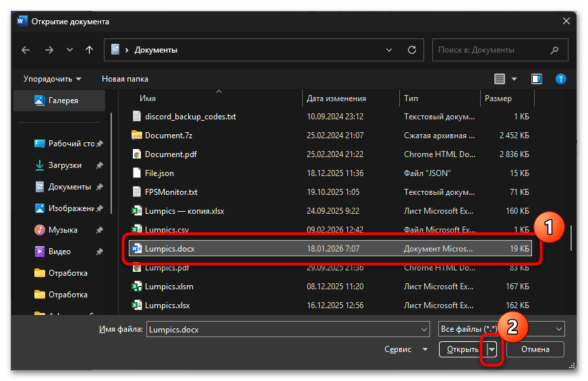Go up one folder level
The image size is (588, 381).
89,50
